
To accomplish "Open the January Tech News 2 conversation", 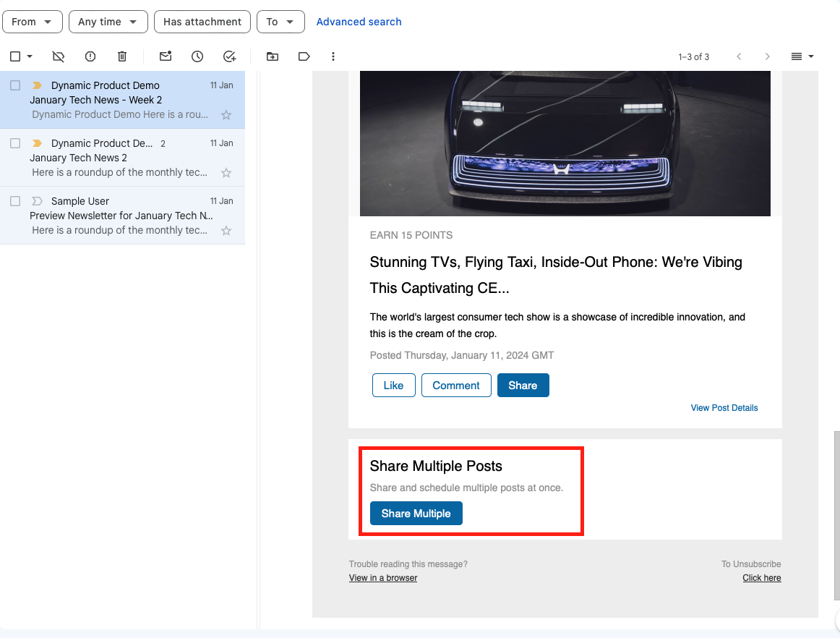I will click(x=123, y=158).
